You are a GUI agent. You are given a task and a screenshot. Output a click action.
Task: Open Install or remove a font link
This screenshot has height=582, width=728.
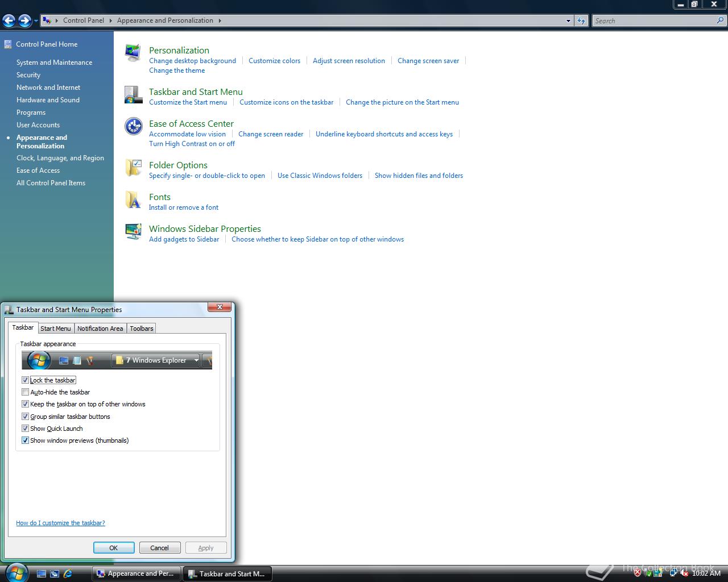(x=184, y=207)
